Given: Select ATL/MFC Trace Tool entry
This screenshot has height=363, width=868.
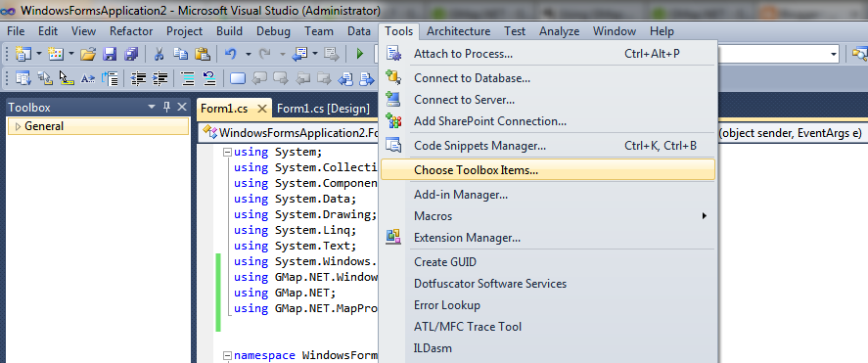Looking at the screenshot, I should click(x=548, y=327).
